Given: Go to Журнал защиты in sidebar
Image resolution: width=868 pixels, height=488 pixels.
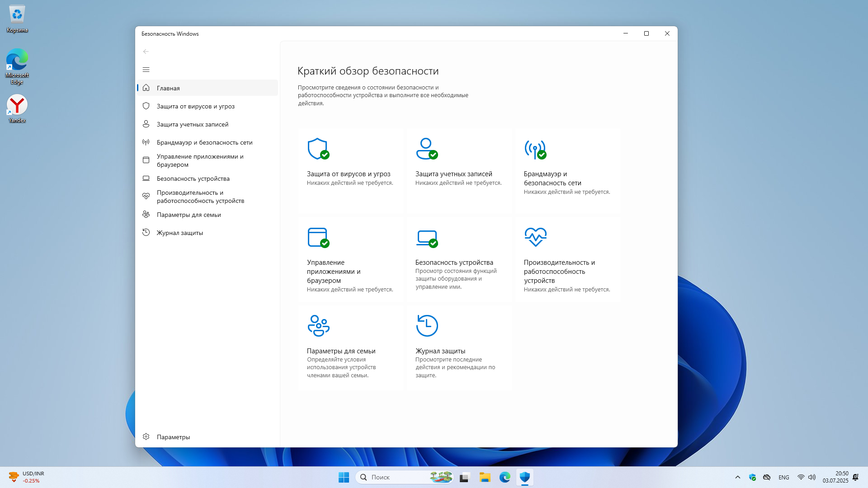Looking at the screenshot, I should tap(179, 233).
